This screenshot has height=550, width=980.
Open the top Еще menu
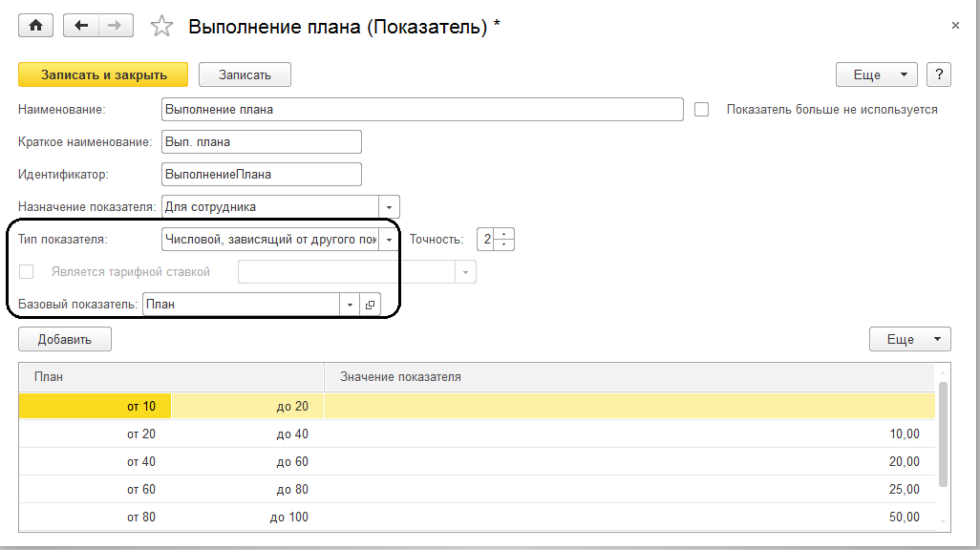pos(876,74)
